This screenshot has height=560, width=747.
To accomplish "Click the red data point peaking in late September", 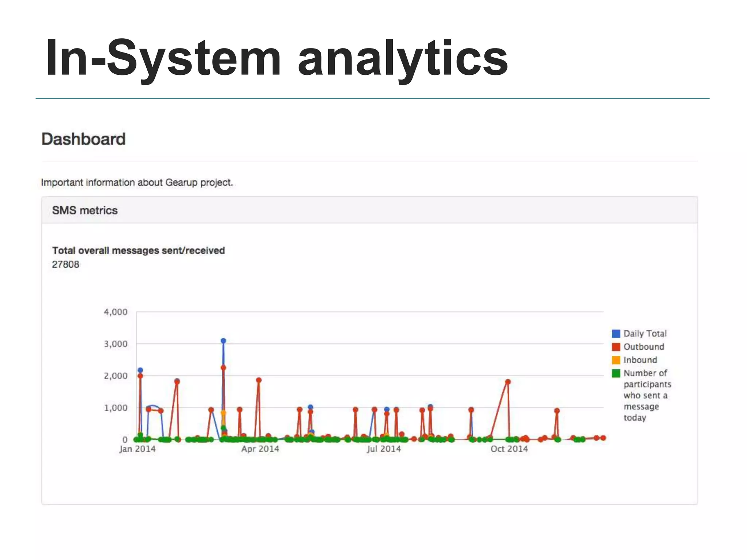I will coord(508,382).
